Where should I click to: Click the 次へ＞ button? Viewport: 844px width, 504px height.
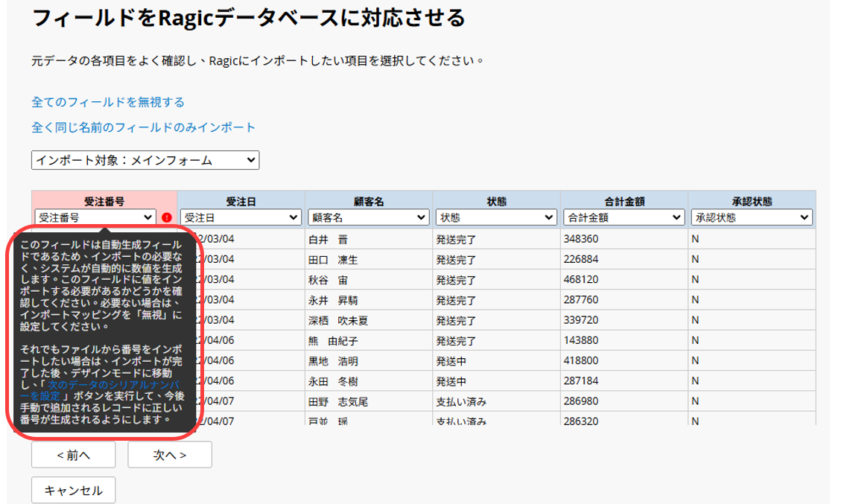(x=170, y=455)
